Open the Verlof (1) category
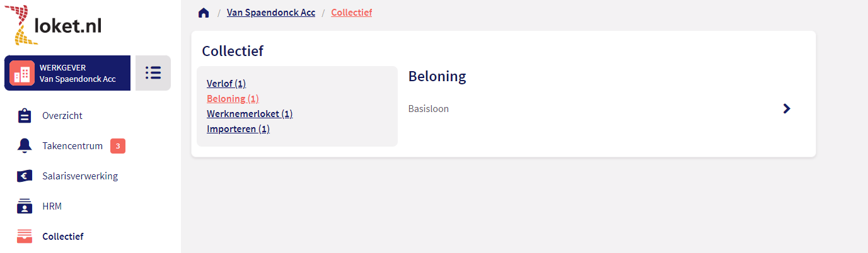The image size is (868, 253). 226,84
